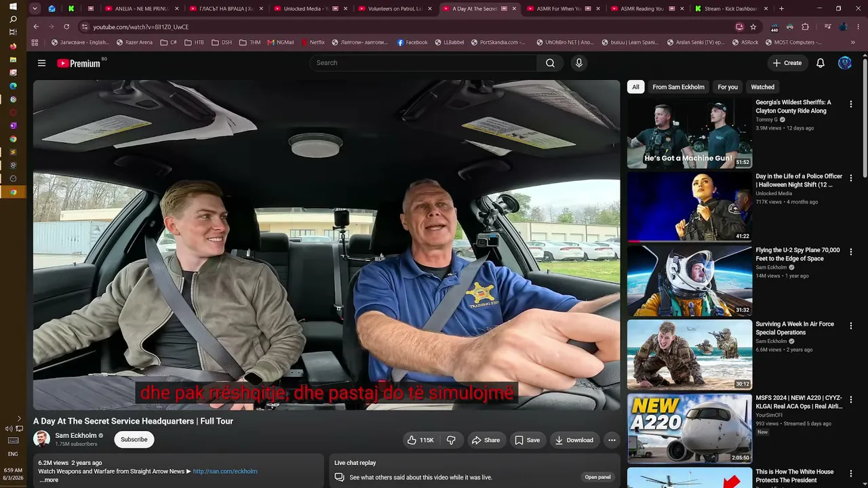Select the 'Watched' filter chip
The image size is (868, 488).
762,87
